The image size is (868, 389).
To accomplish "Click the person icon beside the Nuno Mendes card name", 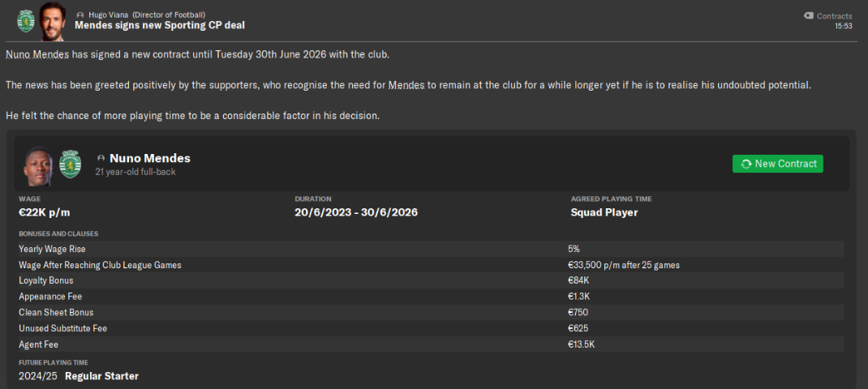I will point(101,158).
